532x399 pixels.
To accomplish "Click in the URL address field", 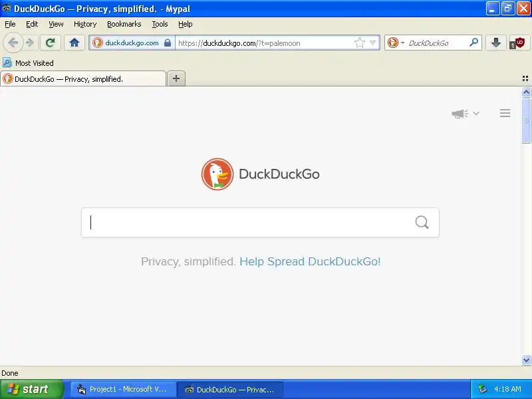I will tap(265, 43).
